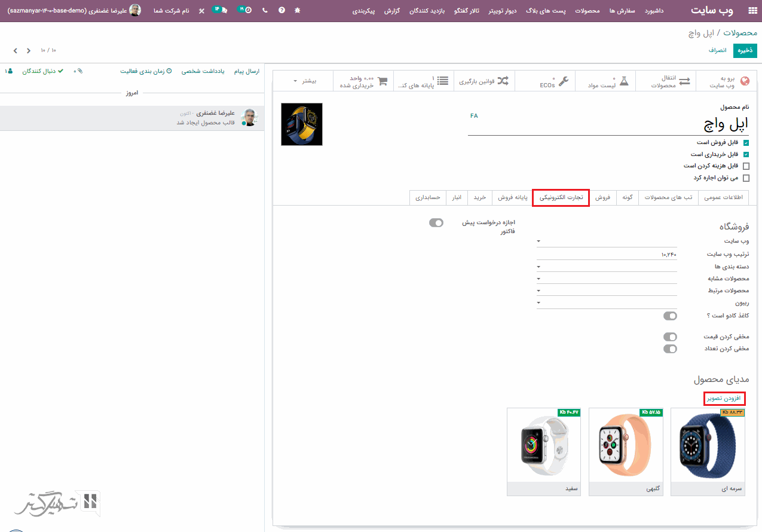Open the 'سفید' watch image card

click(544, 452)
